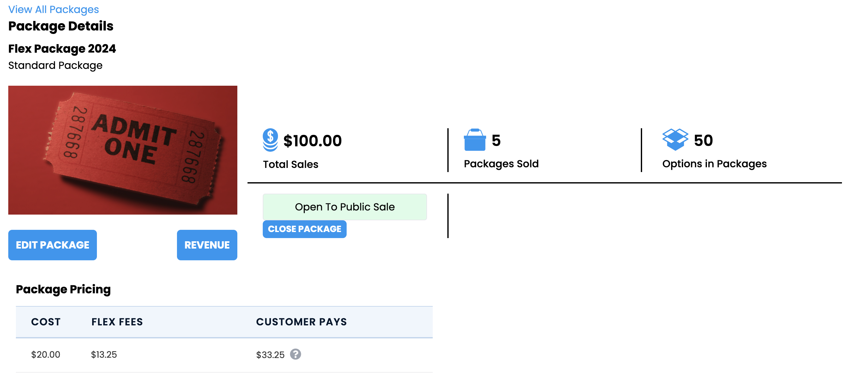868x386 pixels.
Task: Open the View All Packages link
Action: pyautogui.click(x=54, y=10)
